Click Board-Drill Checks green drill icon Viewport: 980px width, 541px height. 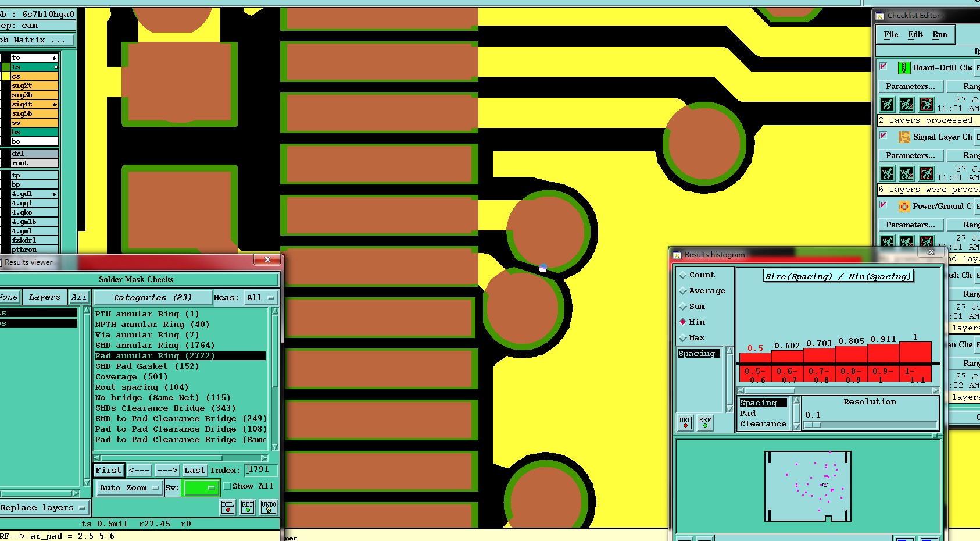click(904, 68)
